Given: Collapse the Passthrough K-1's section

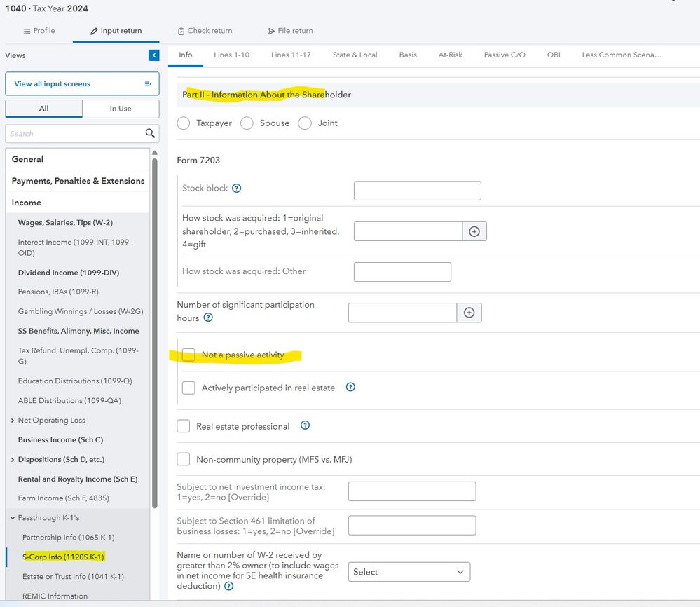Looking at the screenshot, I should click(x=13, y=518).
